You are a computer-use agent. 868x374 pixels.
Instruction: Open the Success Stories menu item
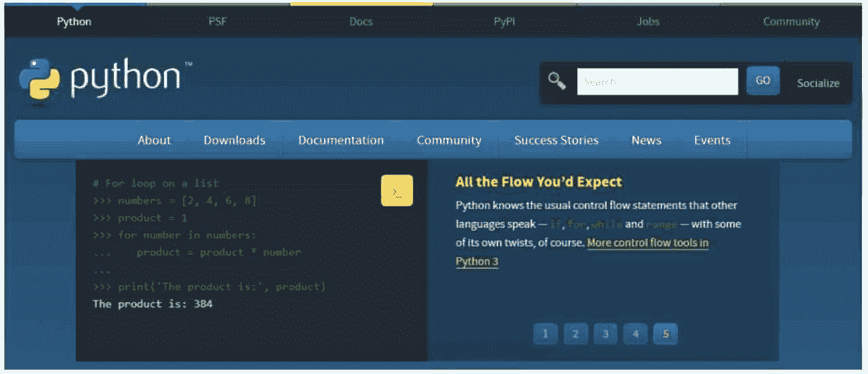coord(556,141)
